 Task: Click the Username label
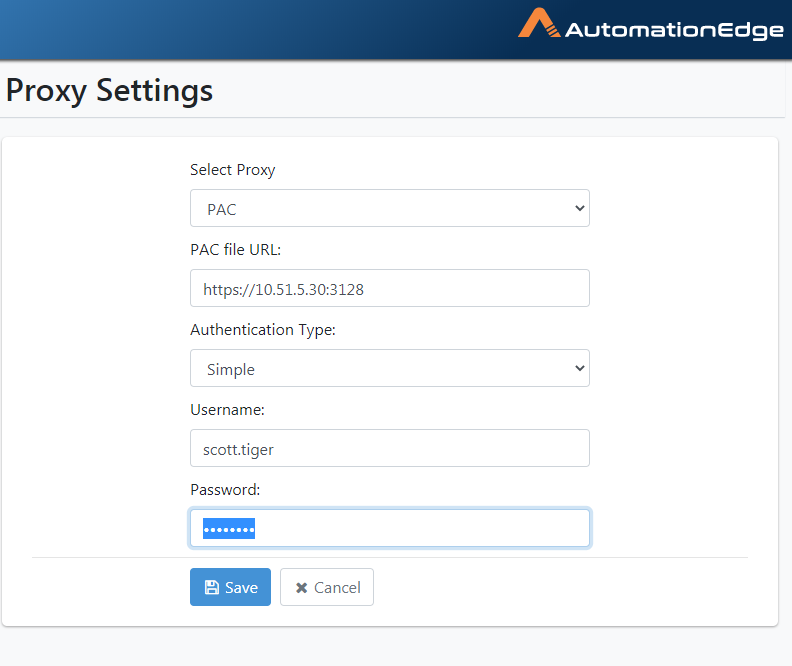(227, 409)
